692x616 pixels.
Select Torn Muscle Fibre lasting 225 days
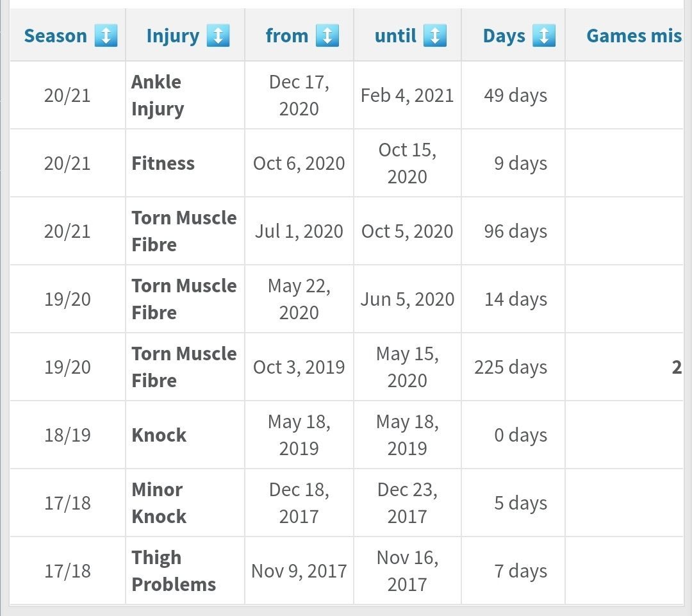pos(184,367)
